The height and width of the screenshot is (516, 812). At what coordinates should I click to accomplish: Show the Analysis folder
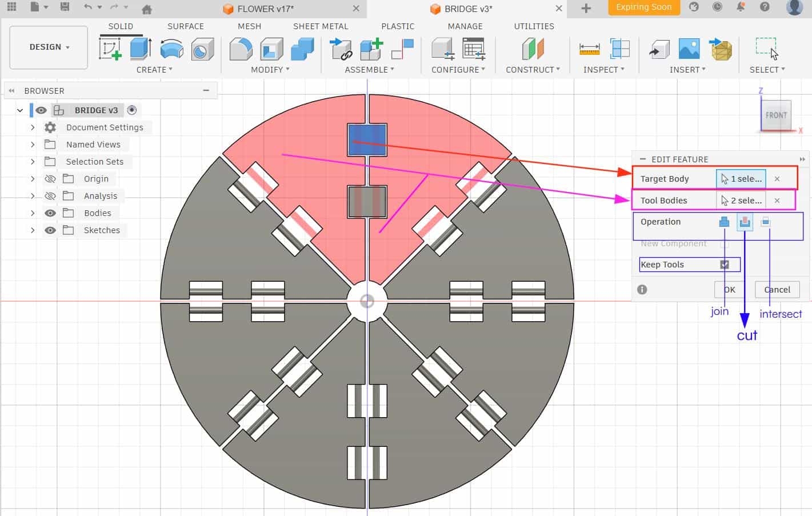(x=50, y=196)
